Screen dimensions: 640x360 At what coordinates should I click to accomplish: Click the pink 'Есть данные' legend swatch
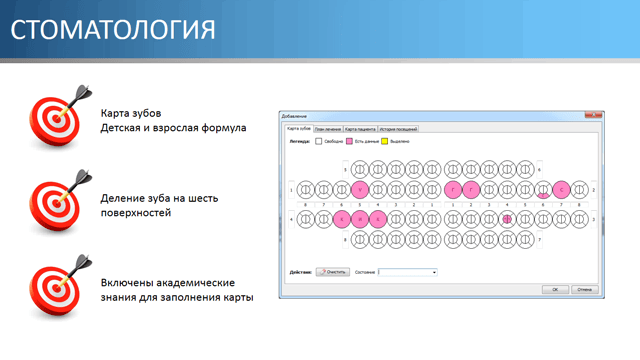(349, 141)
